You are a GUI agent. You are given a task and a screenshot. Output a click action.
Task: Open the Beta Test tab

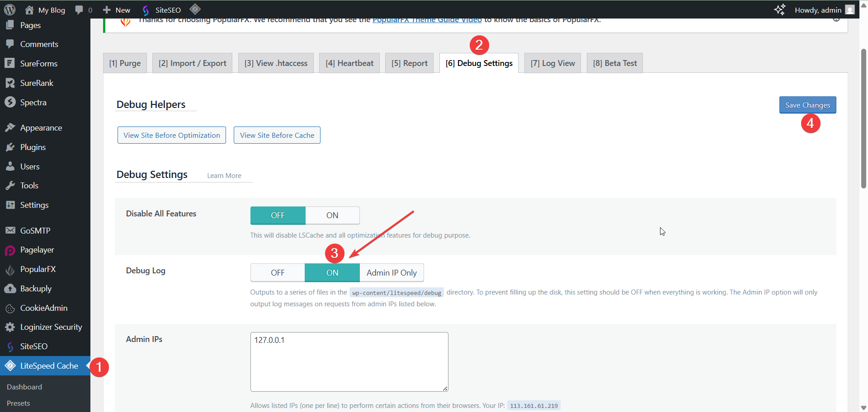pos(615,63)
